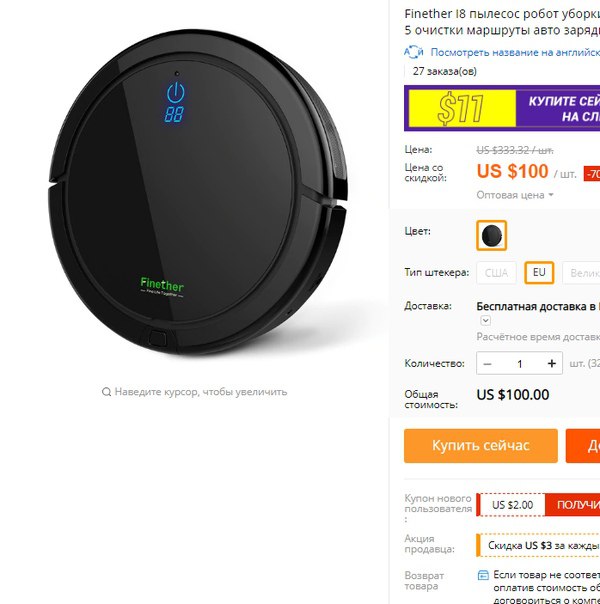Click the translate icon beside English title link
Viewport: 600px width, 604px height.
414,52
